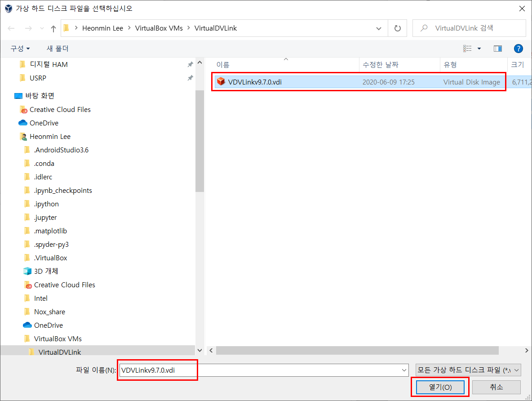The width and height of the screenshot is (532, 401).
Task: Open the 디지털 HAM pinned folder
Action: point(49,65)
